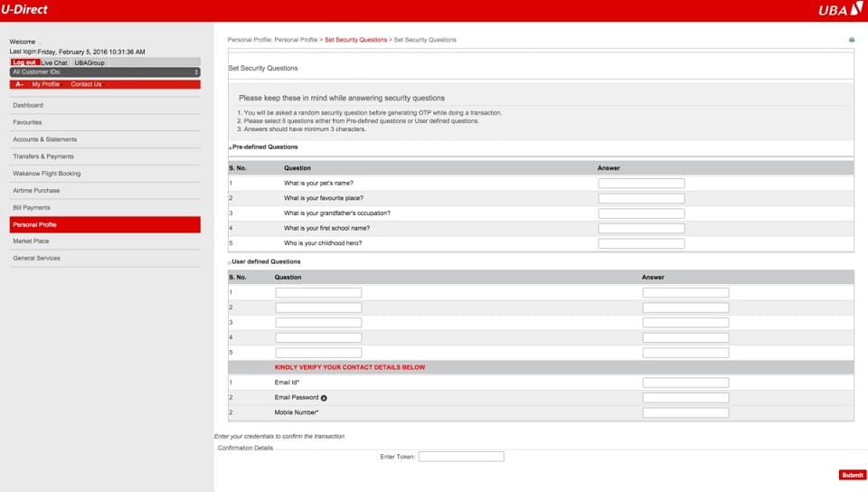The width and height of the screenshot is (868, 492).
Task: Click the Enter Token input field
Action: click(x=461, y=457)
